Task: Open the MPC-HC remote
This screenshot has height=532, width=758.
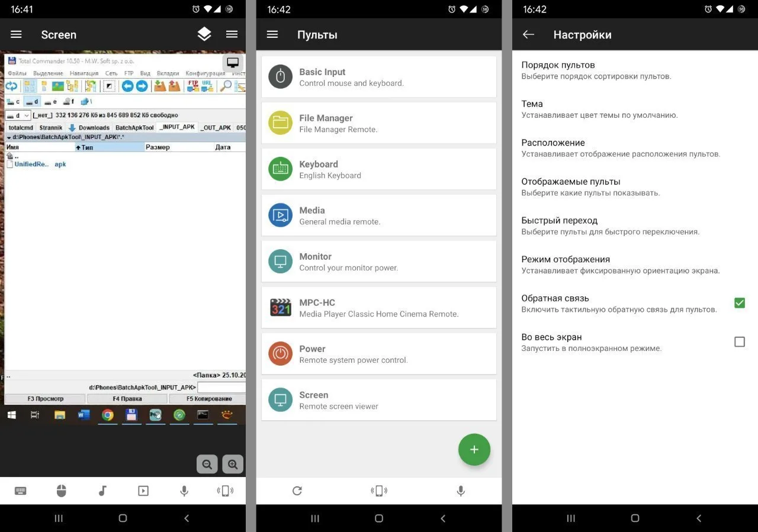Action: pyautogui.click(x=379, y=308)
